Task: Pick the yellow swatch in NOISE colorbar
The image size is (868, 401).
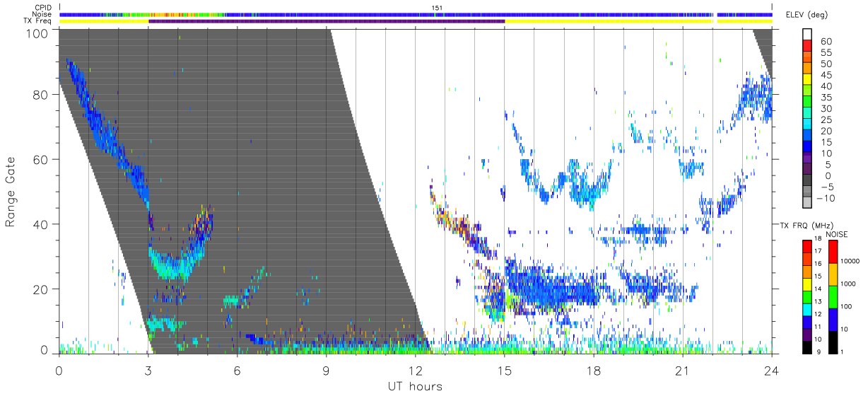Action: tap(833, 274)
